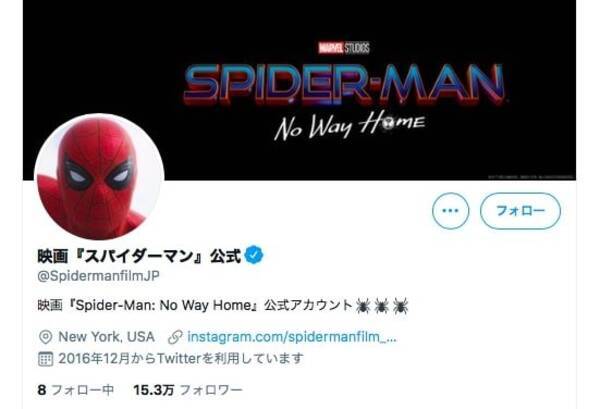View the 15.3万 フォロワー followers list

click(188, 390)
